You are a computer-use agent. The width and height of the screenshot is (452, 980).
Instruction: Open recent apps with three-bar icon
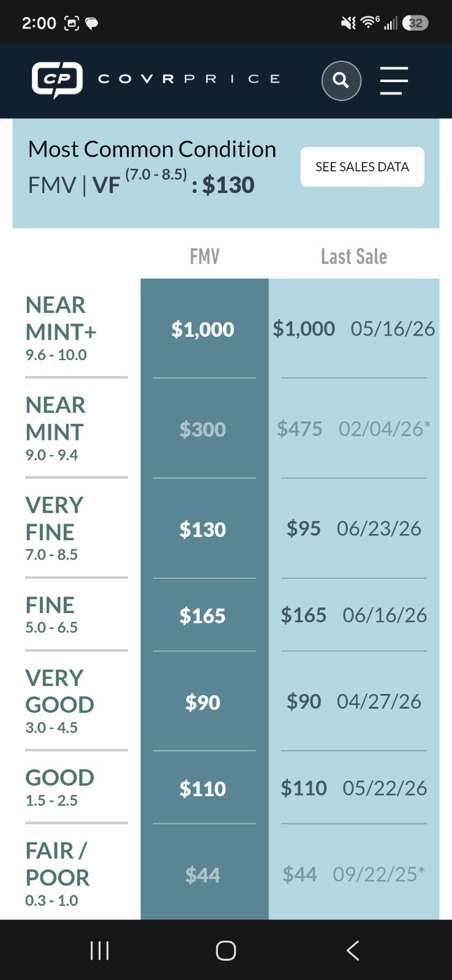[99, 950]
